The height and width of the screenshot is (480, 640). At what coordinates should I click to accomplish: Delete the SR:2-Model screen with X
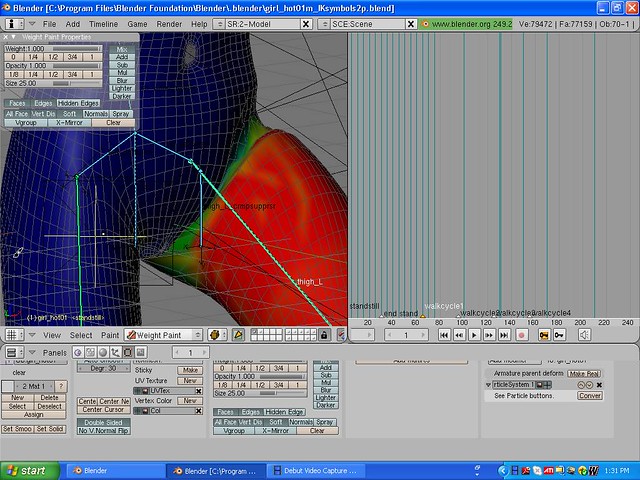pos(306,22)
